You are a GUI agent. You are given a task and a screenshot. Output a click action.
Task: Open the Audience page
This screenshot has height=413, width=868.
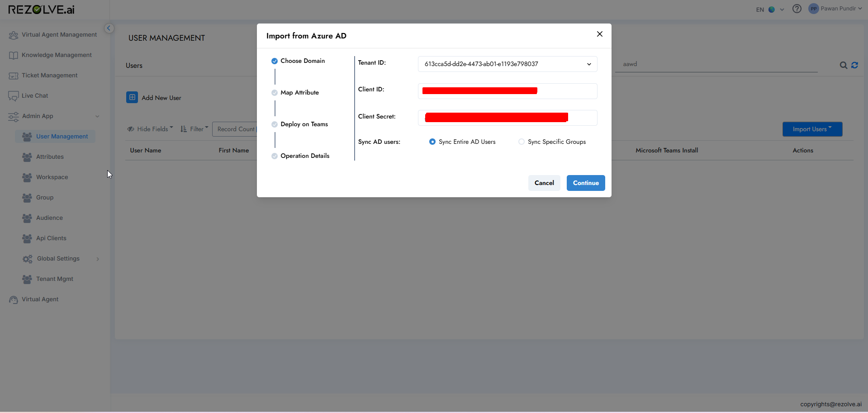49,218
